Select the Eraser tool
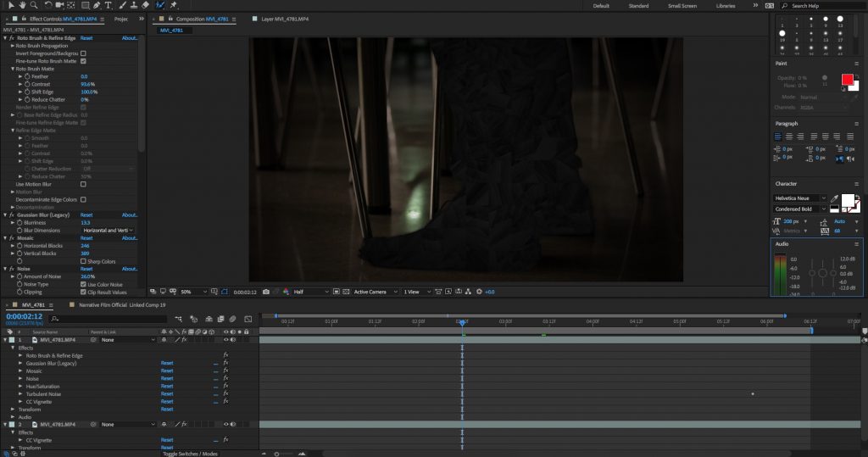Screen dimensions: 868x457 [145, 6]
